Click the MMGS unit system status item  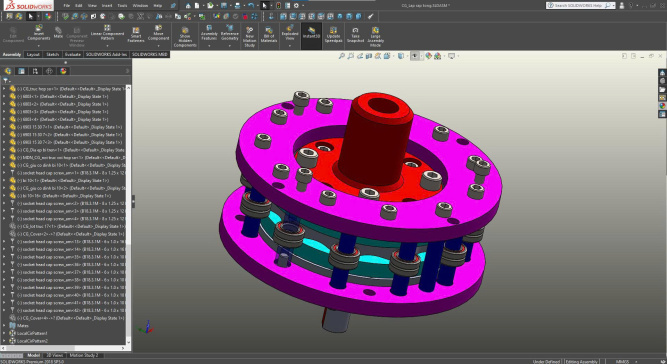pyautogui.click(x=622, y=361)
